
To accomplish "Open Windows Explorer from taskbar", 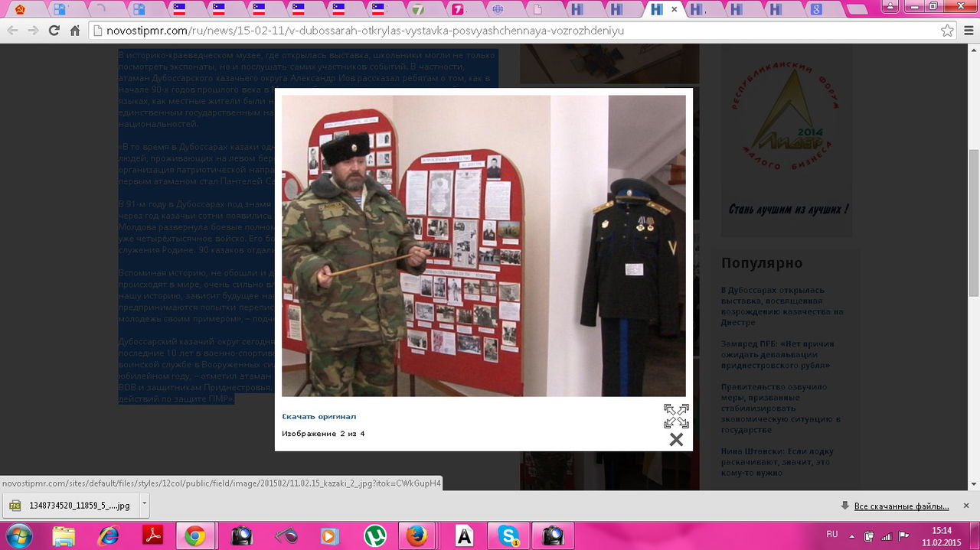I will click(x=64, y=535).
